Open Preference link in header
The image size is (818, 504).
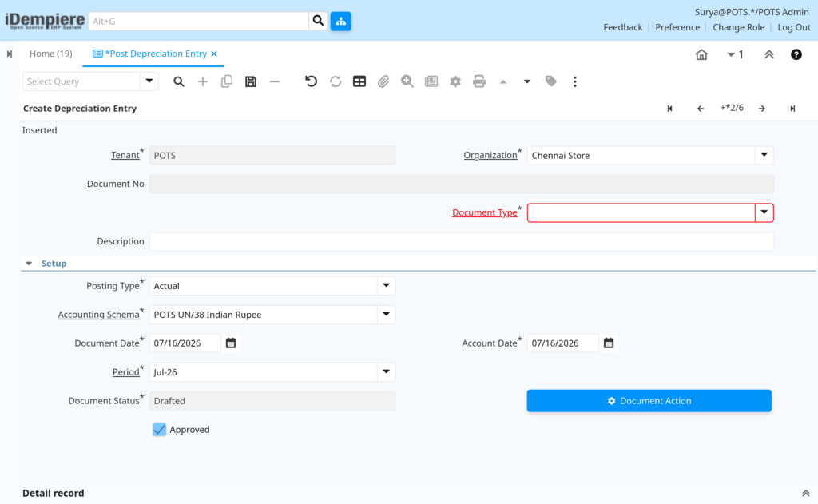point(677,27)
